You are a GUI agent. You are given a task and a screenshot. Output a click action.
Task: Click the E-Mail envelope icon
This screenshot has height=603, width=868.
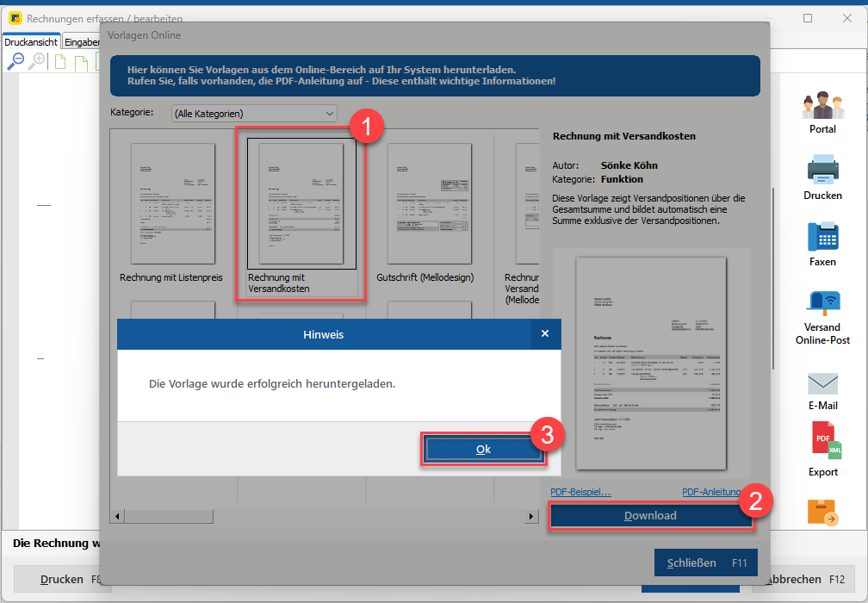822,383
